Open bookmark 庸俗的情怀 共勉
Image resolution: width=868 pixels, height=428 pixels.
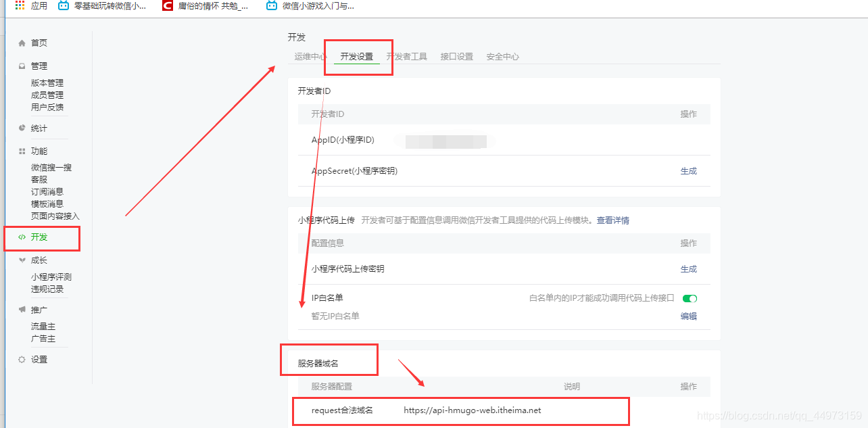[x=206, y=5]
